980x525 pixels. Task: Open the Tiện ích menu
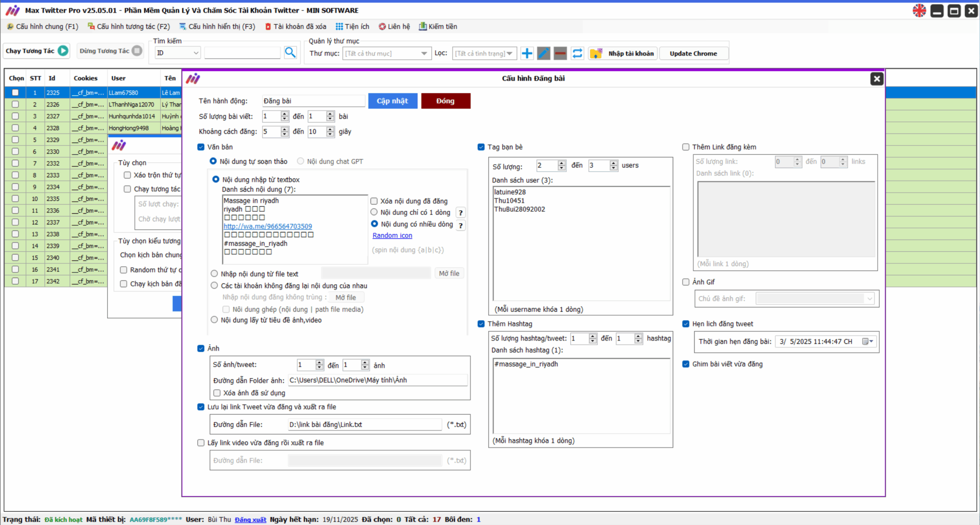pos(353,26)
